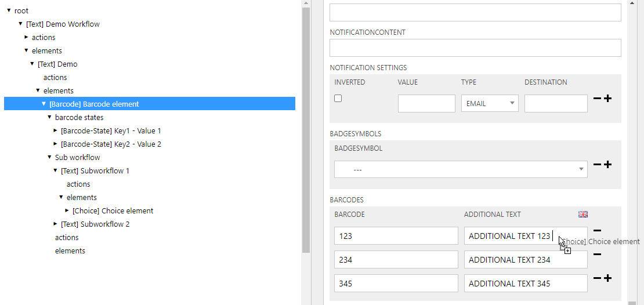Click the Destination input field
Screen dimensions: 644x305
pyautogui.click(x=555, y=104)
